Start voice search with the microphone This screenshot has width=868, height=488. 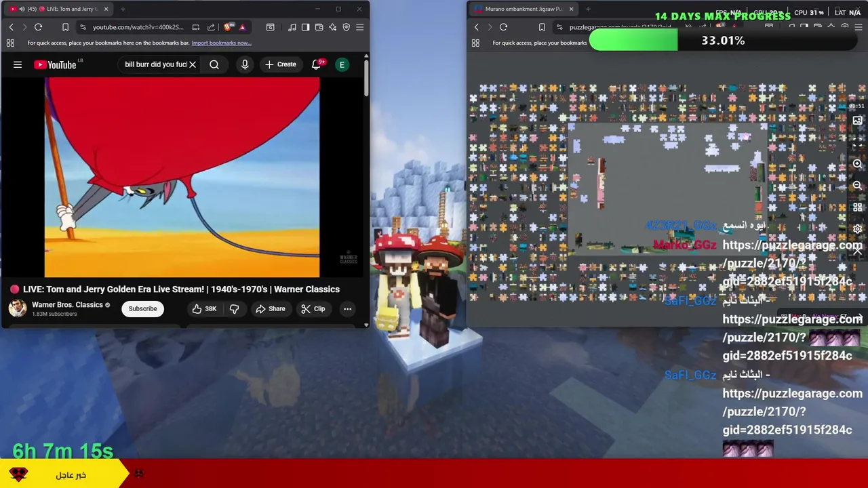point(245,64)
